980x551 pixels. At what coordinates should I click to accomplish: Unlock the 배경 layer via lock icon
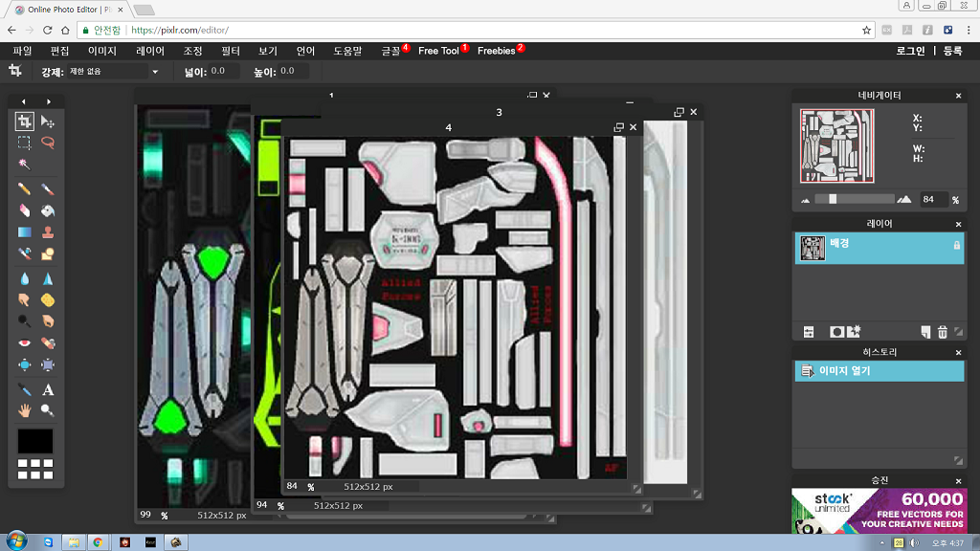click(956, 246)
